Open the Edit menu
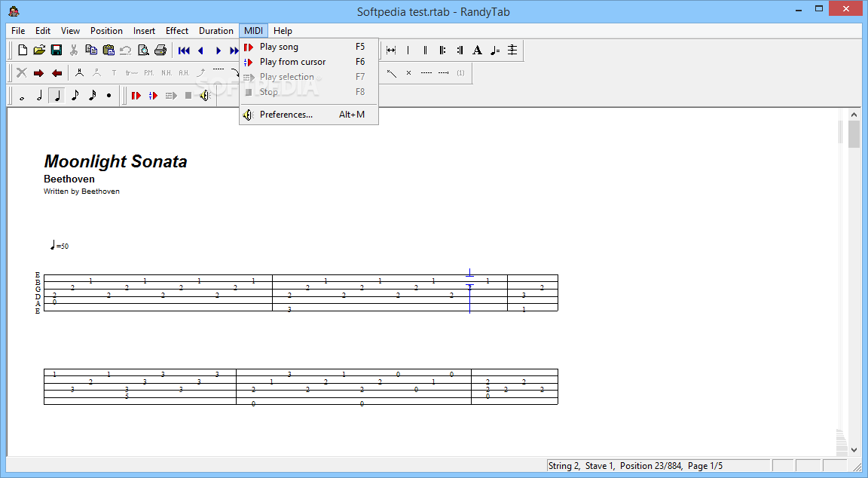Image resolution: width=868 pixels, height=478 pixels. [43, 30]
